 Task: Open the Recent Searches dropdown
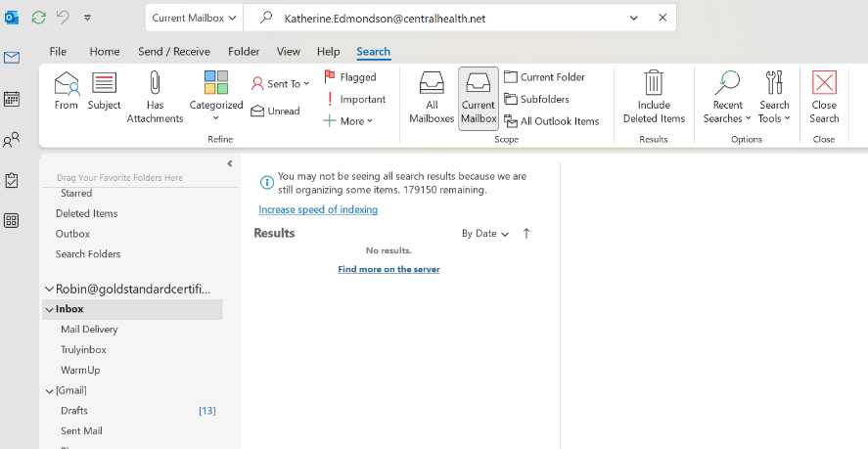pos(727,97)
